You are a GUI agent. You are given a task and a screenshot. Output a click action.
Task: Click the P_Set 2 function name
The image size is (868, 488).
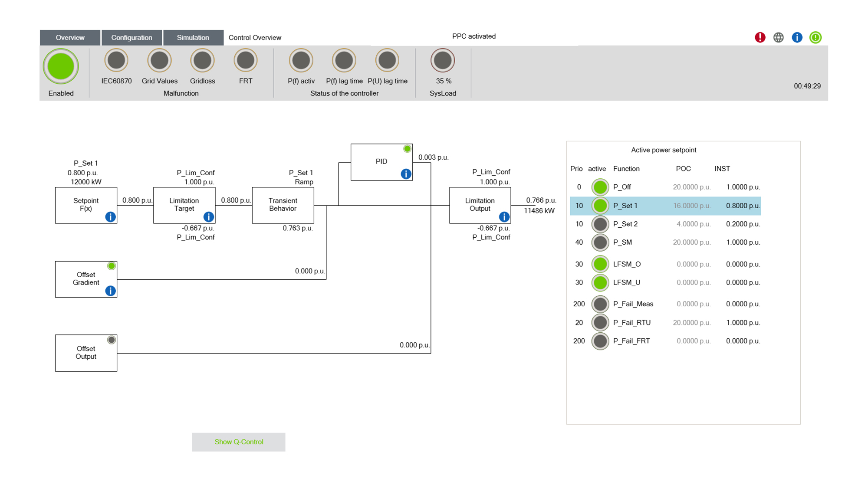tap(625, 224)
